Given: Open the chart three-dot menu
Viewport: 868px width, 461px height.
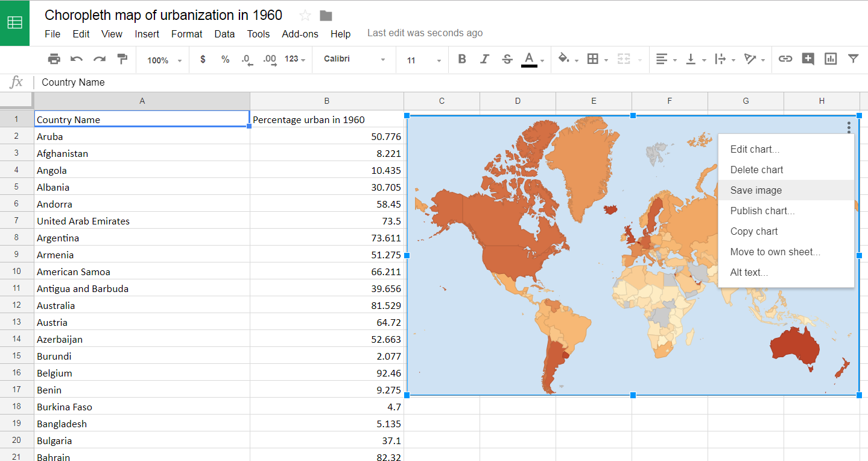Looking at the screenshot, I should click(849, 127).
